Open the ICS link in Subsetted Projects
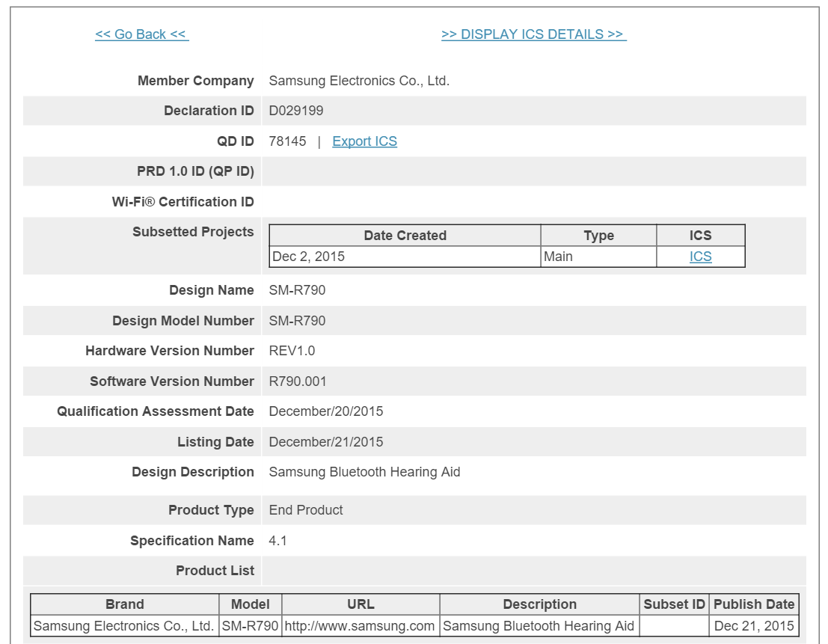828x644 pixels. click(700, 257)
